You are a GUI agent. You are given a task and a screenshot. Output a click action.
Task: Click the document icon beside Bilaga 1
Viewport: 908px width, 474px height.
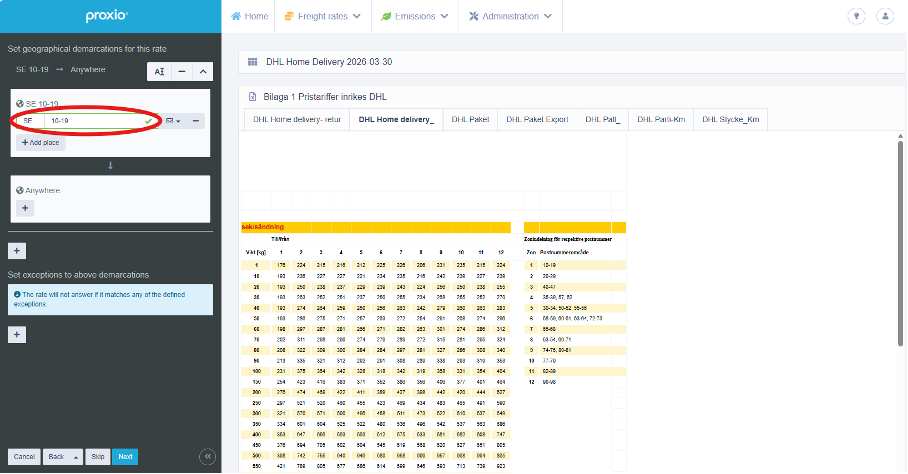point(252,97)
